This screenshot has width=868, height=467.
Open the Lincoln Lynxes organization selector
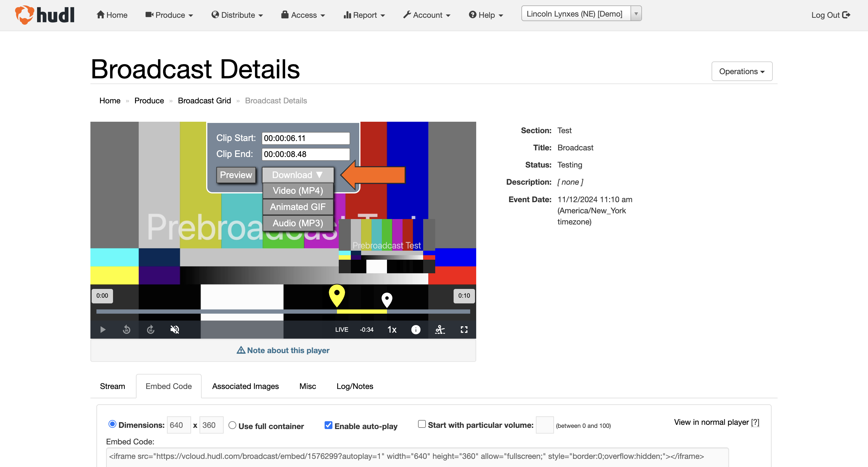coord(581,14)
